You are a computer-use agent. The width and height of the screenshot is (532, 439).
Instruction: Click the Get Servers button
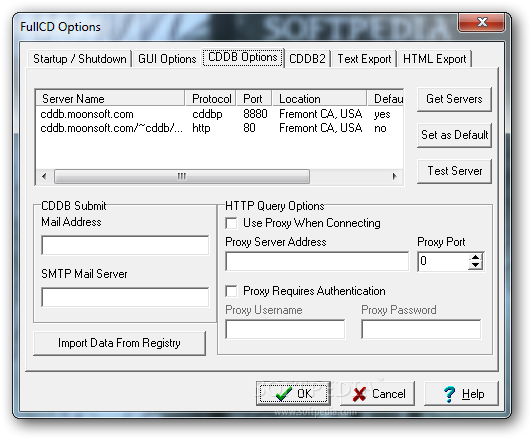coord(454,99)
